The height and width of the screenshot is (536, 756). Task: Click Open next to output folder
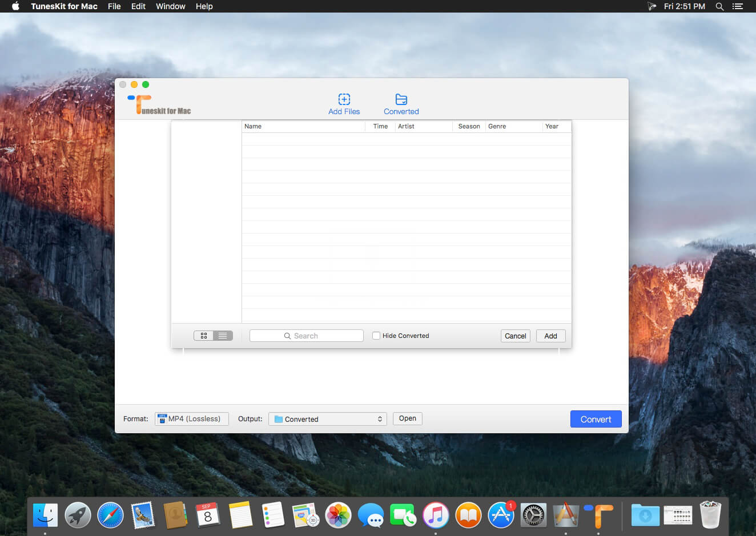[x=408, y=418]
